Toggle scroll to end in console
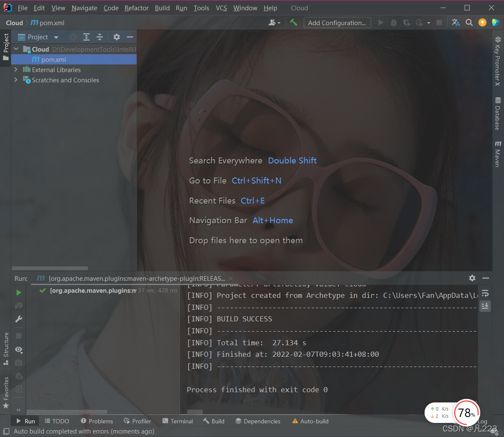This screenshot has height=437, width=504. (x=485, y=306)
